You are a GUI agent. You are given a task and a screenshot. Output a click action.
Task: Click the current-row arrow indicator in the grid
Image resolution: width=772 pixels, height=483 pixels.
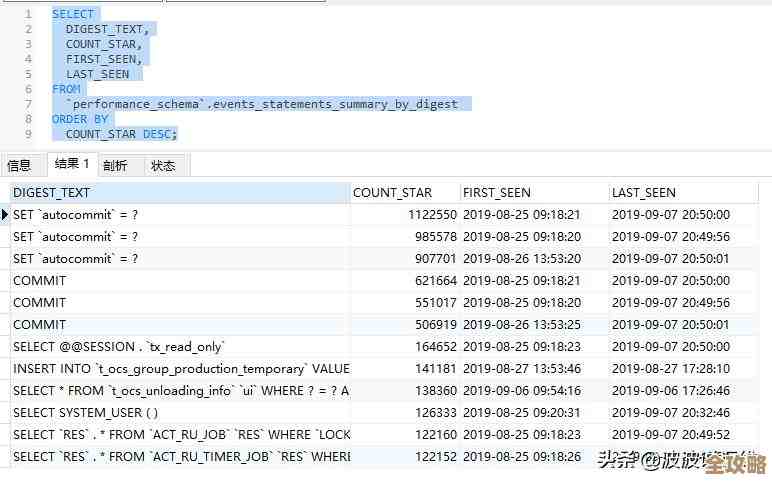(x=5, y=215)
